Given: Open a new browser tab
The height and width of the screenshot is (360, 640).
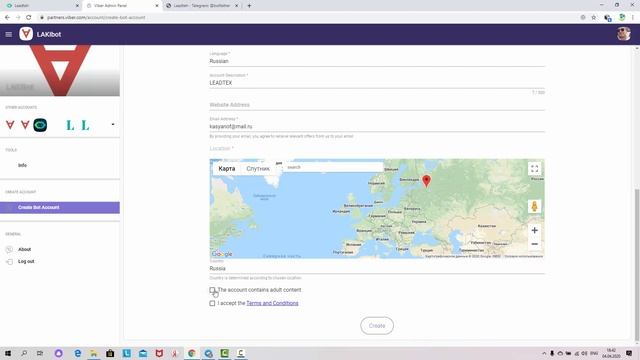Looking at the screenshot, I should (249, 6).
